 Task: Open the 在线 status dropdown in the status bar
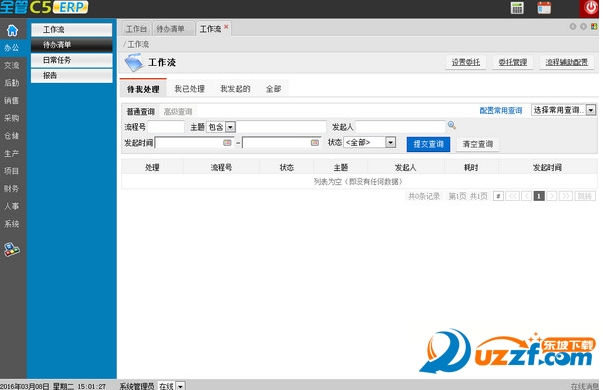(x=180, y=386)
